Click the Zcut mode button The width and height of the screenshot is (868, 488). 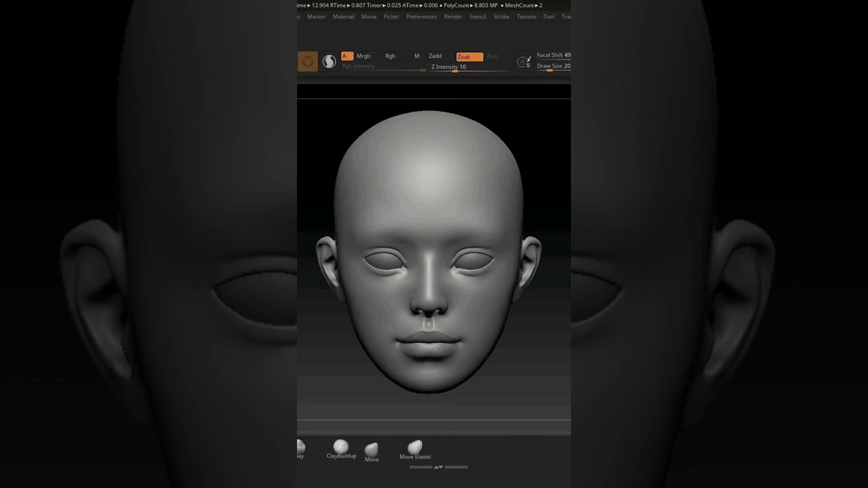click(492, 56)
